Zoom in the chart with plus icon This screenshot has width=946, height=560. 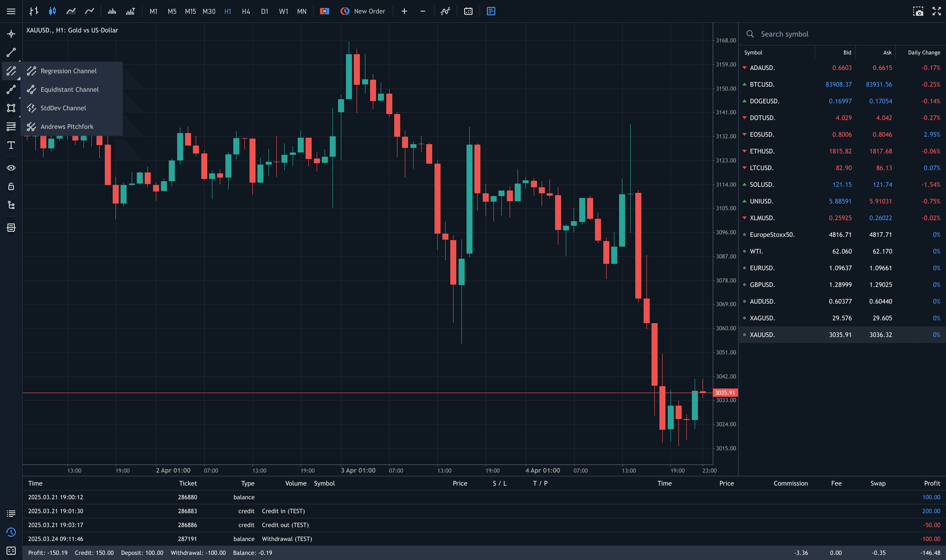point(404,11)
